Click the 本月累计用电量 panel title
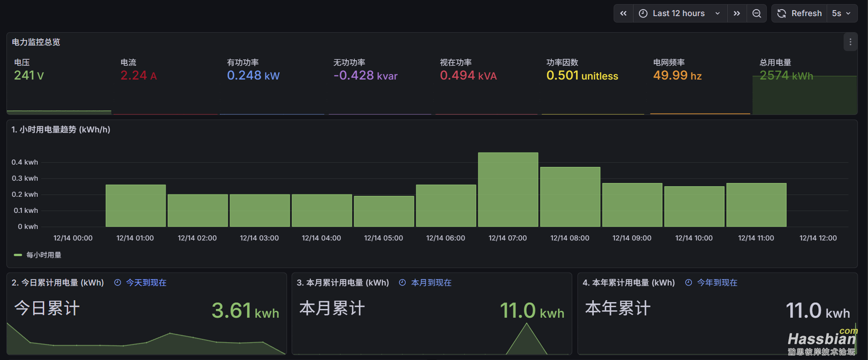This screenshot has width=868, height=360. coord(343,283)
